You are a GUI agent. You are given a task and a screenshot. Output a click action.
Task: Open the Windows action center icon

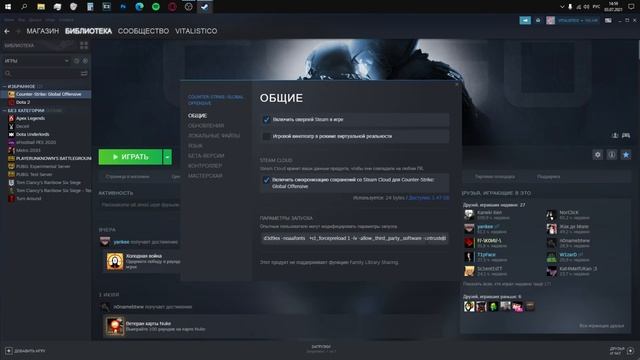[x=631, y=7]
